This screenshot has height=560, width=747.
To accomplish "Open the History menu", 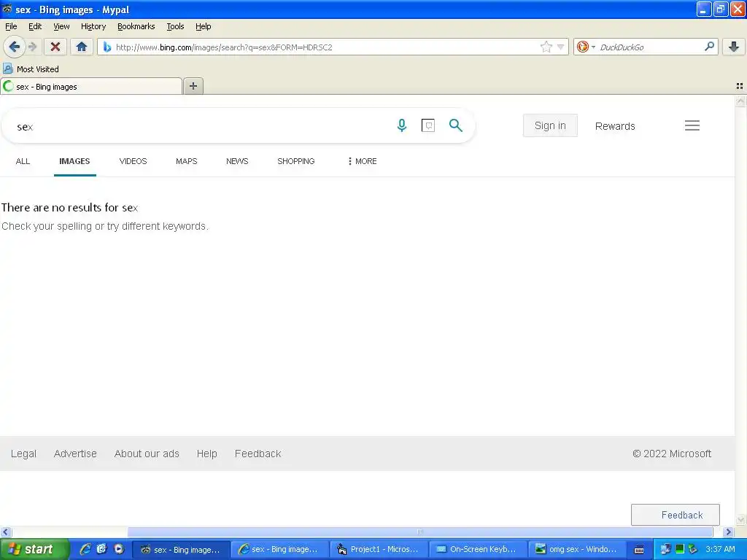I will pyautogui.click(x=93, y=26).
